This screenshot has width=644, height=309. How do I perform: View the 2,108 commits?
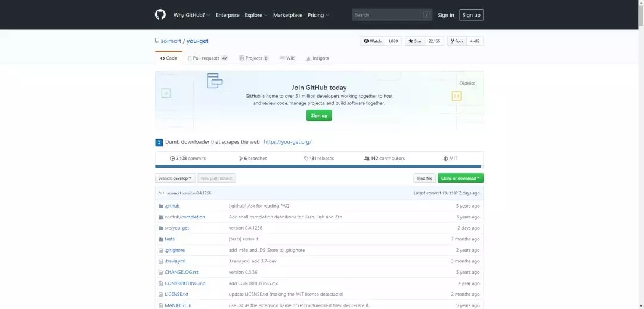pos(188,159)
